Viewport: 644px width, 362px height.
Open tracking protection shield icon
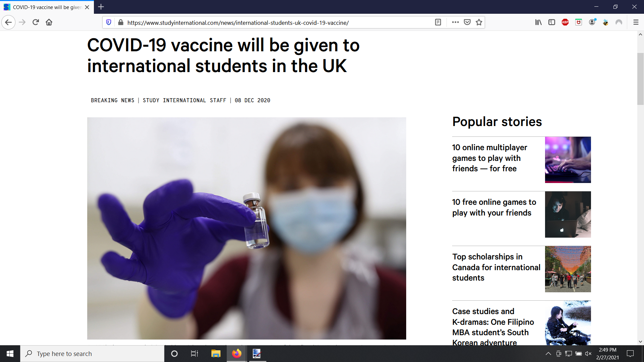[x=109, y=22]
